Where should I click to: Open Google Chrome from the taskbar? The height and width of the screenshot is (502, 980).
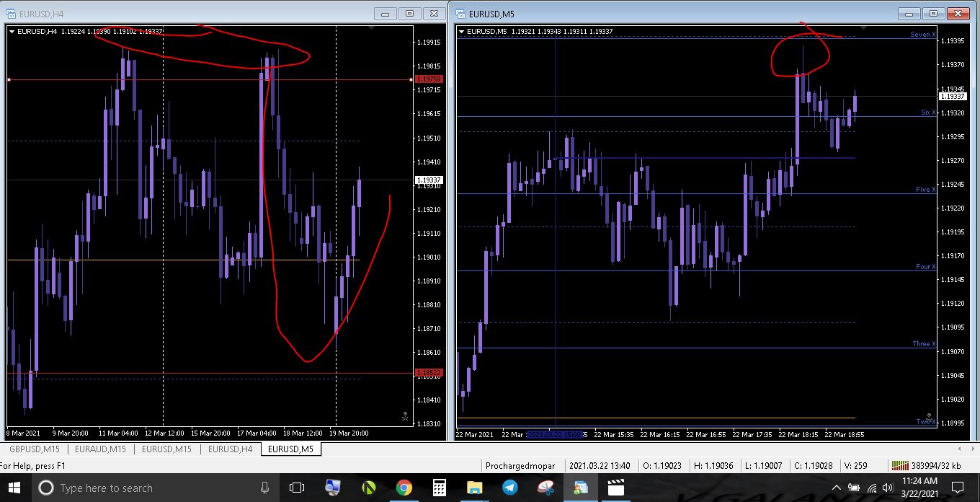(404, 488)
